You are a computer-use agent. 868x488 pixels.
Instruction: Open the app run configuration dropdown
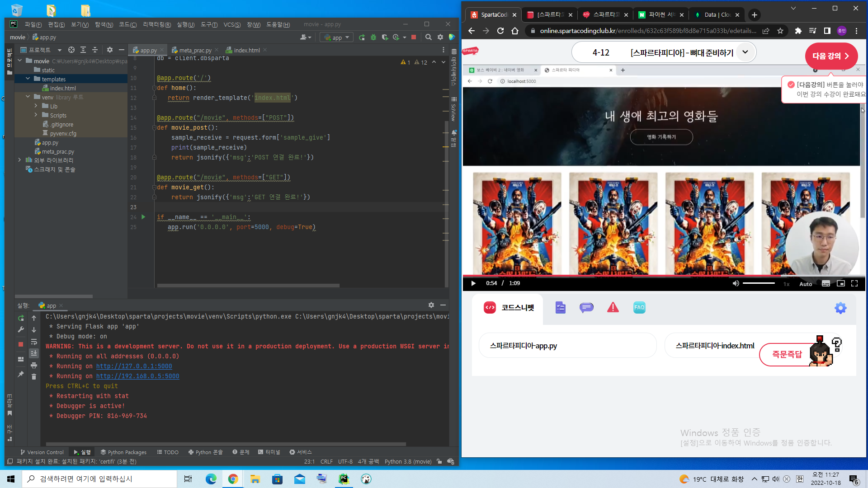[337, 38]
